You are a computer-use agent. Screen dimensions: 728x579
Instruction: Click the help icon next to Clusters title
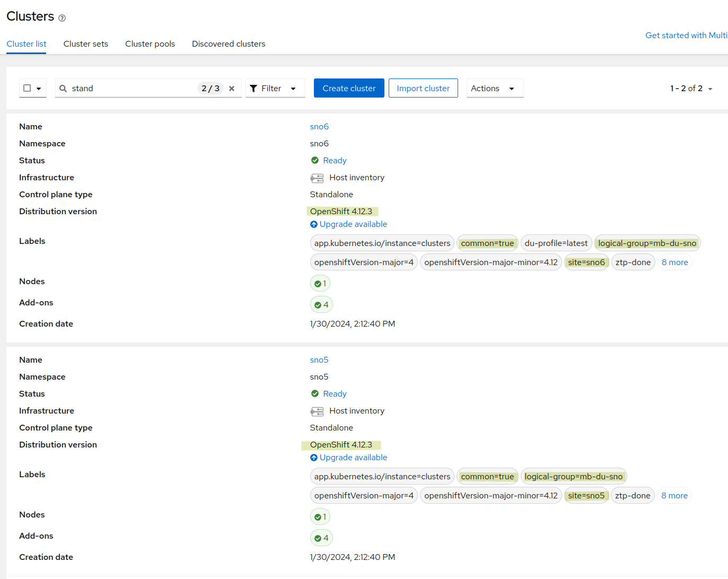click(x=62, y=18)
